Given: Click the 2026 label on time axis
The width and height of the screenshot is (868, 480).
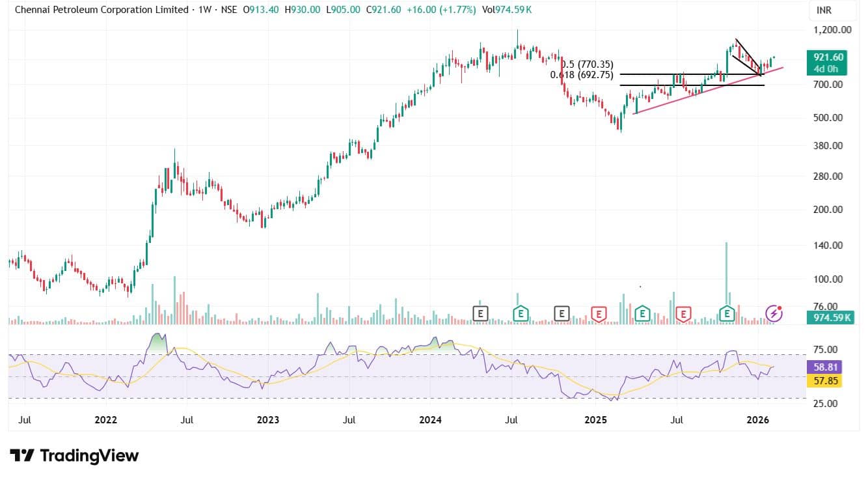Looking at the screenshot, I should [758, 420].
